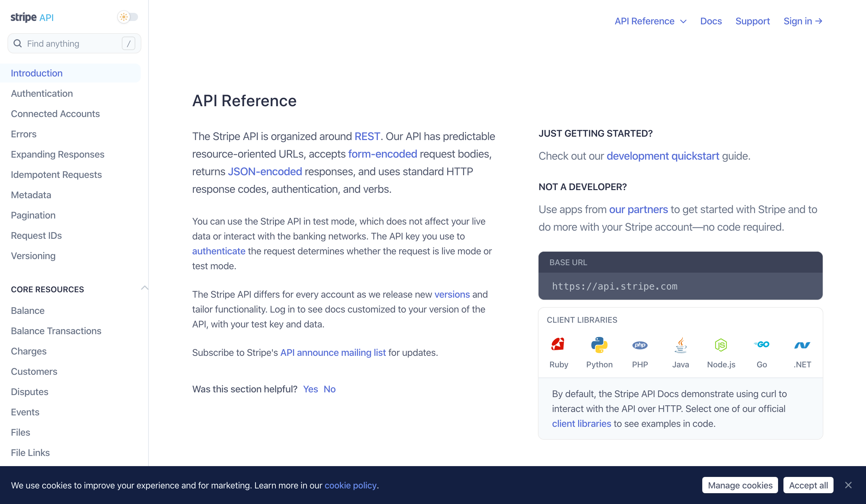Toggle the light/dark theme switch
The image size is (866, 504).
pyautogui.click(x=128, y=17)
